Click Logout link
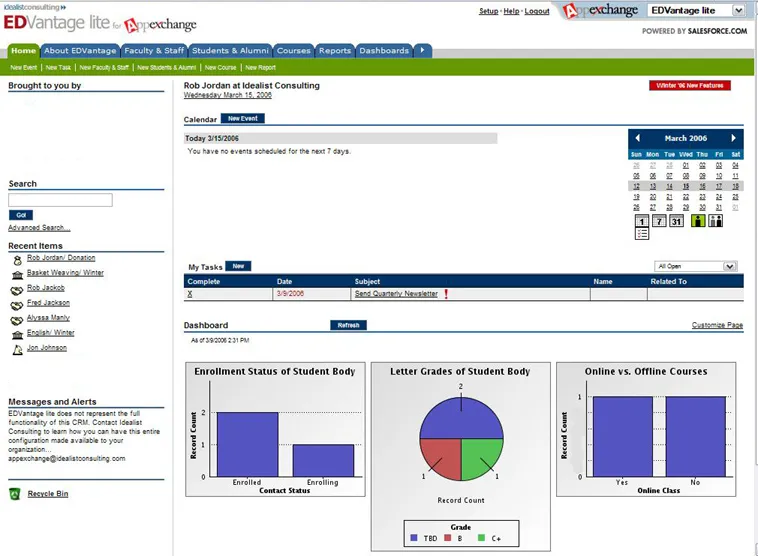 pos(537,11)
